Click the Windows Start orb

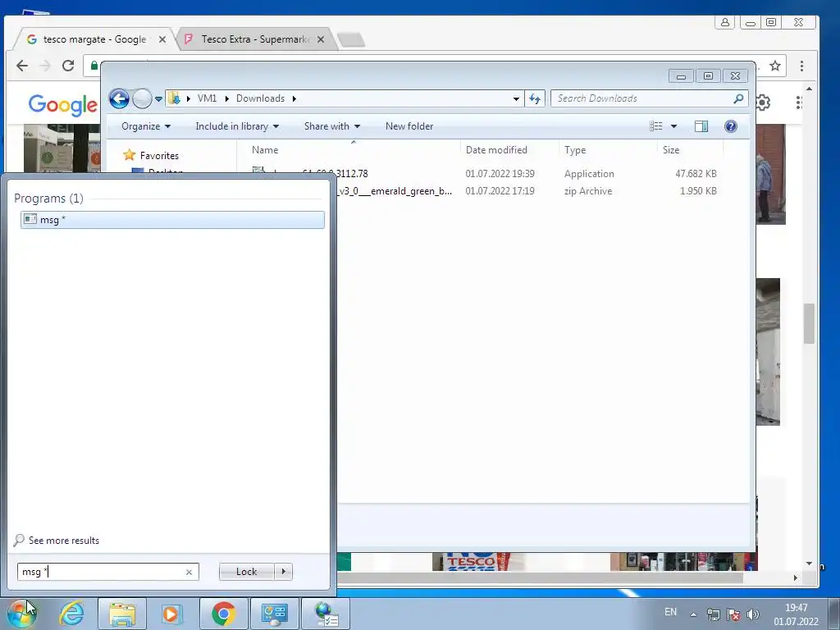tap(21, 614)
